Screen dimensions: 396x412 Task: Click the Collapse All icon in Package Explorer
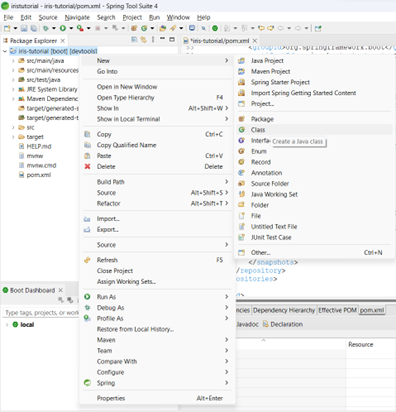click(x=134, y=40)
